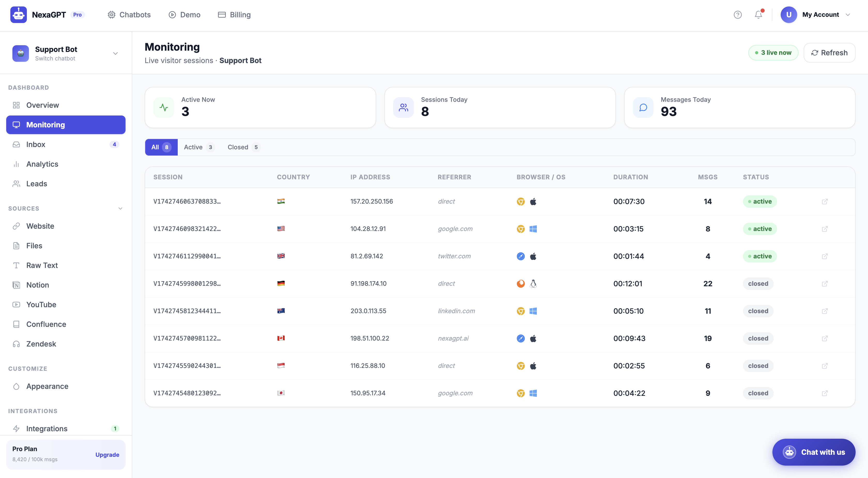Open the Files source
868x478 pixels.
click(66, 246)
